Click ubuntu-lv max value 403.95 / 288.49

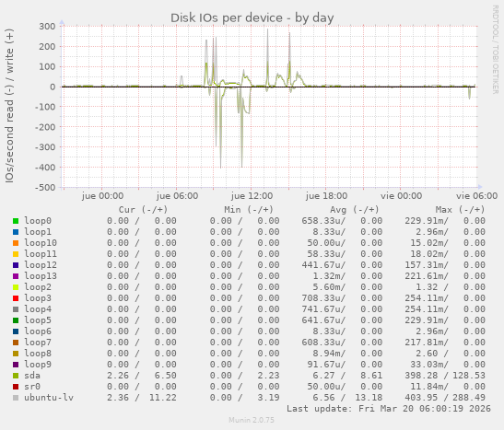pos(445,398)
